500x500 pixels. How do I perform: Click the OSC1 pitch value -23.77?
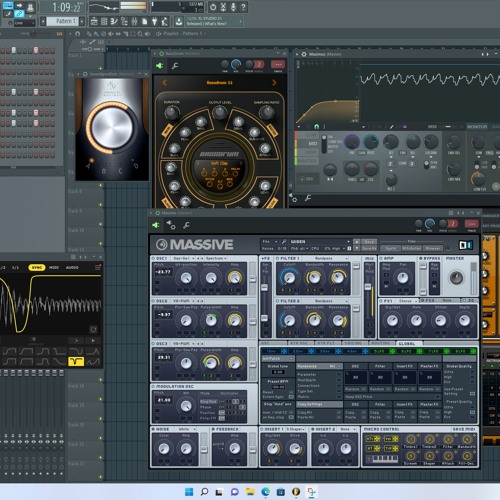163,272
